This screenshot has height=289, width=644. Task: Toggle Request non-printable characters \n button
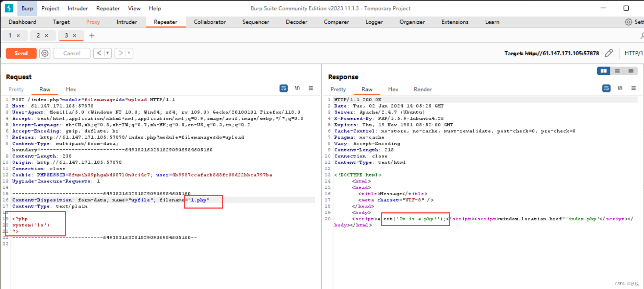(x=297, y=88)
